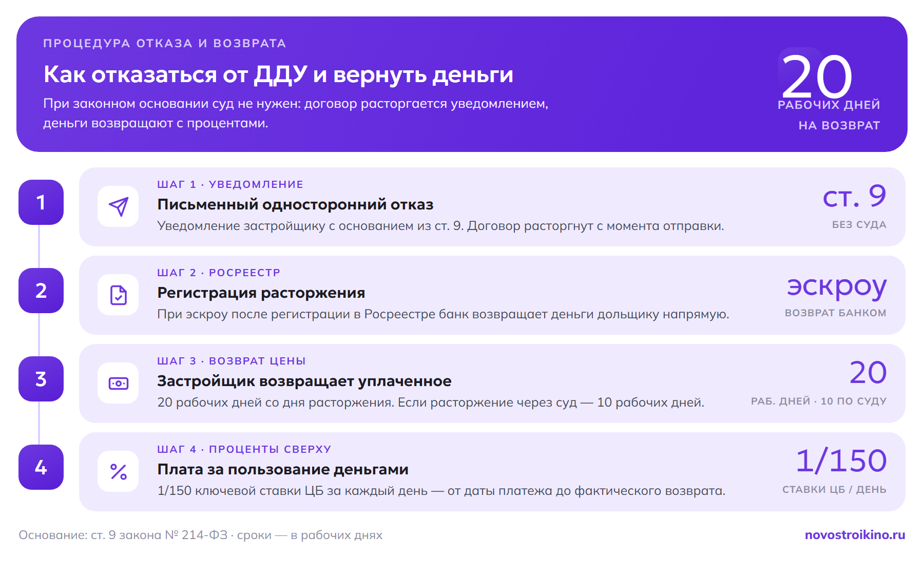Click footer note 'Основание: ст. 9 закона № 214-ФЗ'
Image resolution: width=924 pixels, height=575 pixels.
click(x=201, y=535)
